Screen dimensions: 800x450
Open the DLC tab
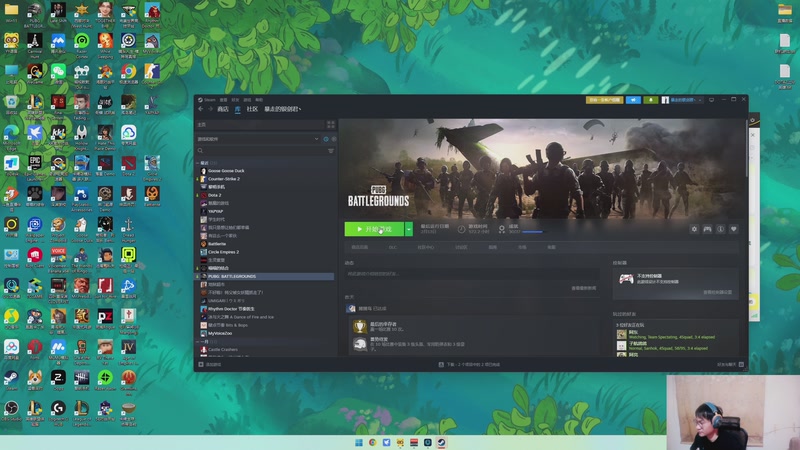[392, 247]
